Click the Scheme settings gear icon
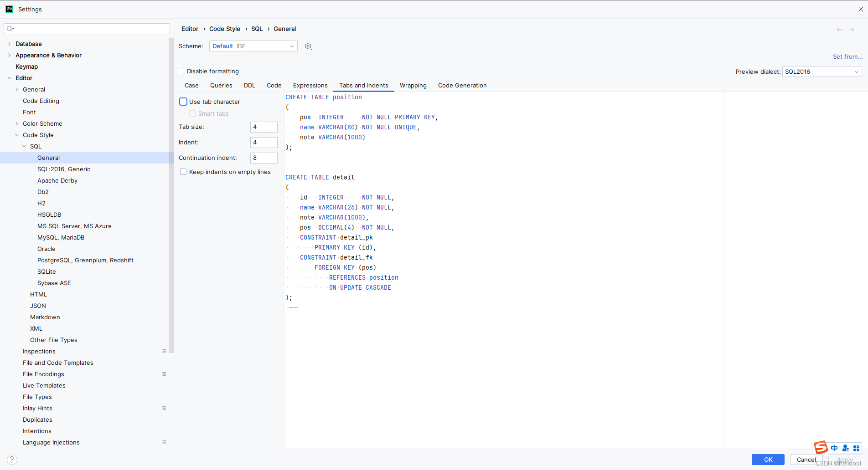This screenshot has height=470, width=868. (308, 46)
